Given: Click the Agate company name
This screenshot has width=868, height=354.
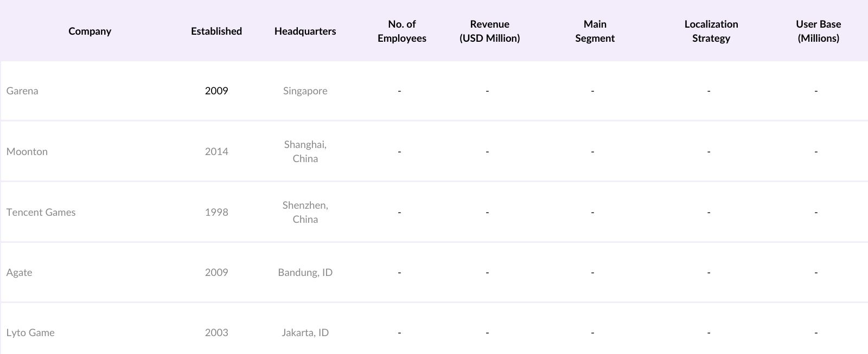Looking at the screenshot, I should 20,273.
